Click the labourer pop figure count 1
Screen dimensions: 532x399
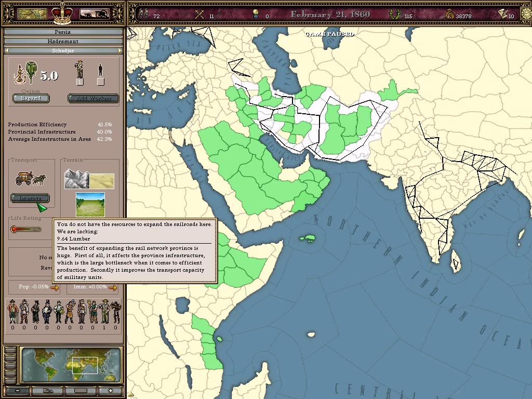tap(104, 312)
